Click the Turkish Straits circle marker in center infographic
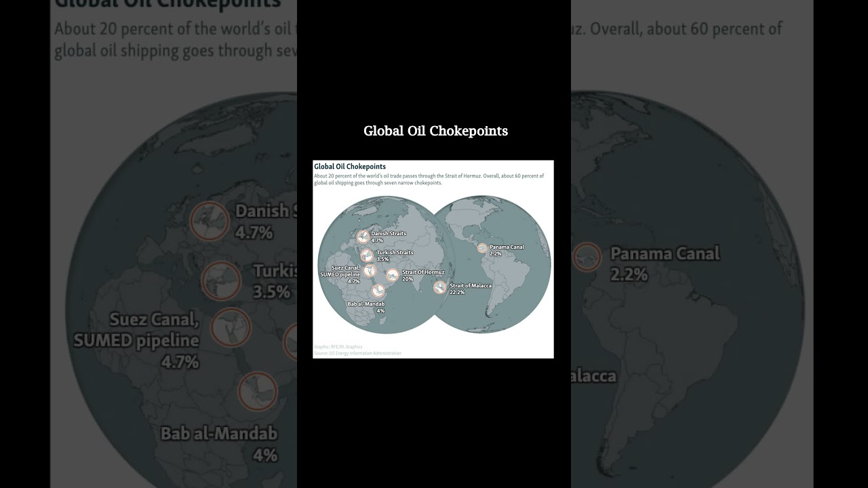 pyautogui.click(x=367, y=256)
